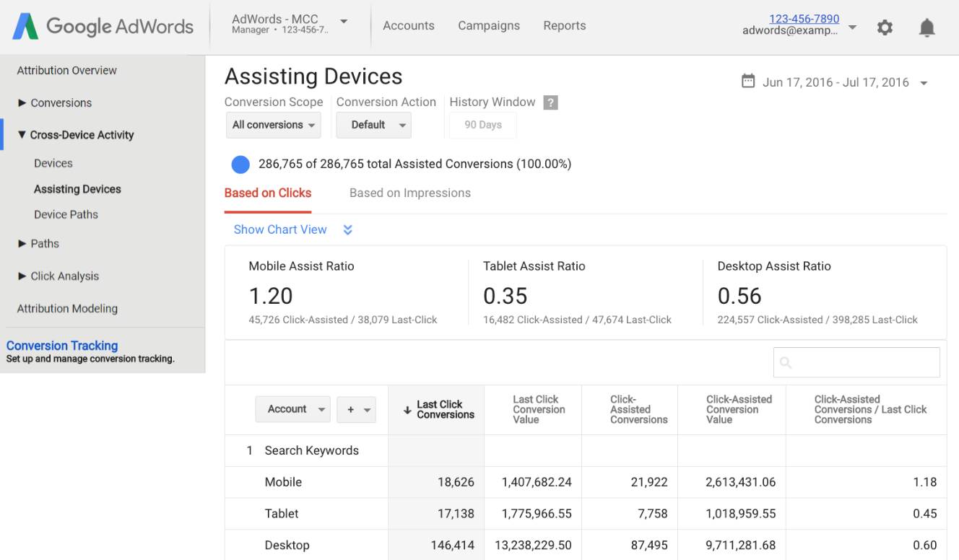This screenshot has width=959, height=560.
Task: Select Device Paths in the sidebar
Action: [x=66, y=214]
